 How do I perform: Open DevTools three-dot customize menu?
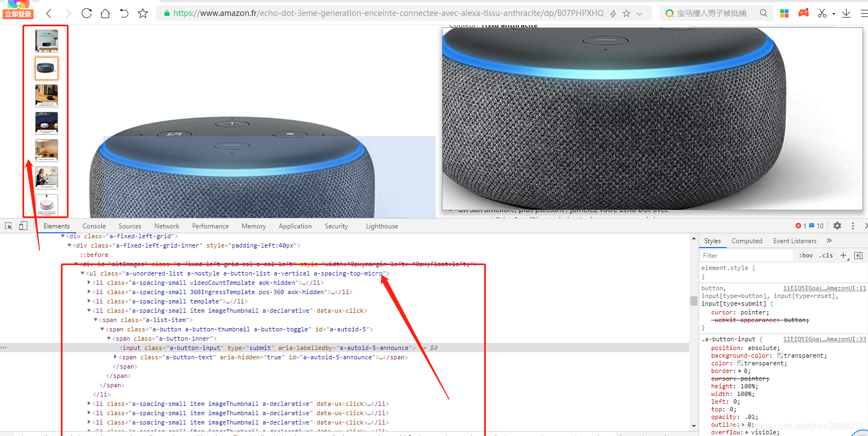(x=853, y=226)
